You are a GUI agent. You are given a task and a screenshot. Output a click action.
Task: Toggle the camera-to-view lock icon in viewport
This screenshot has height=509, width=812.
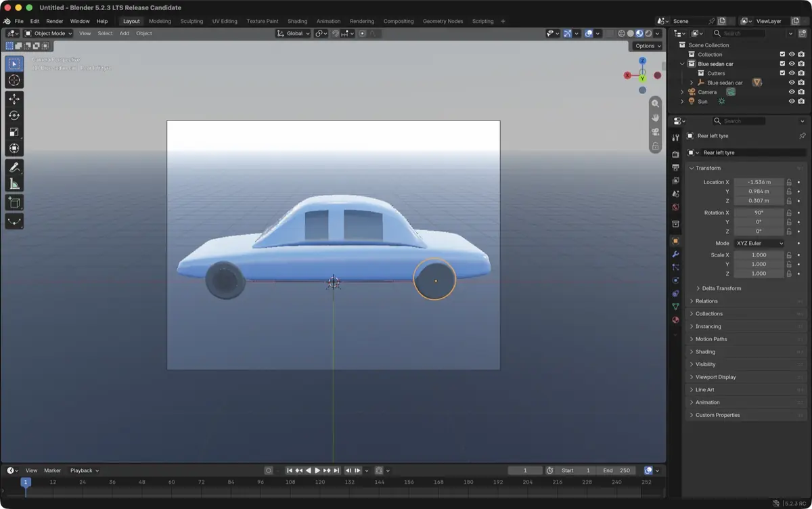[655, 146]
